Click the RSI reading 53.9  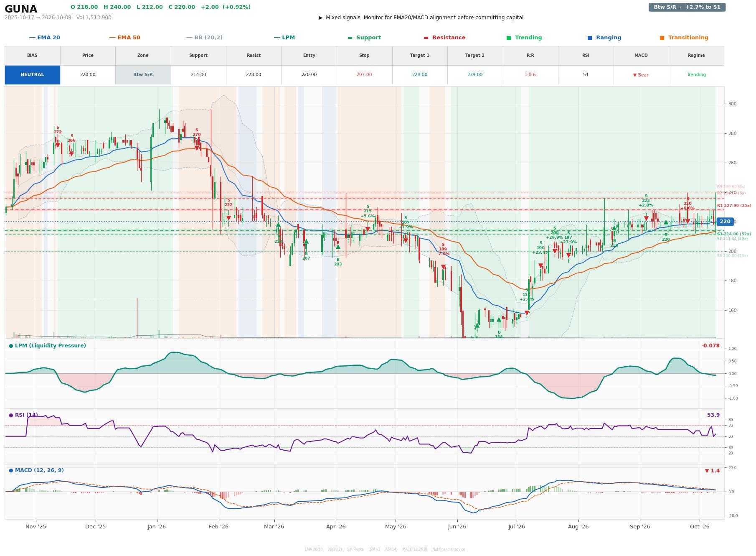713,415
